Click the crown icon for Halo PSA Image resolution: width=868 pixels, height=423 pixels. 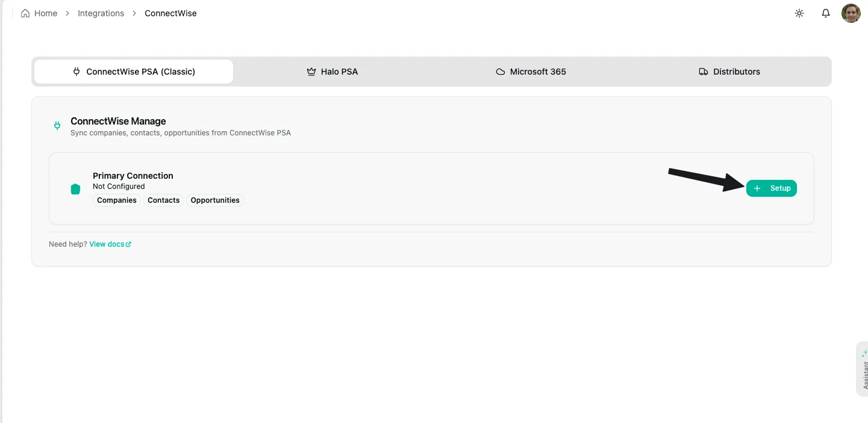[311, 72]
